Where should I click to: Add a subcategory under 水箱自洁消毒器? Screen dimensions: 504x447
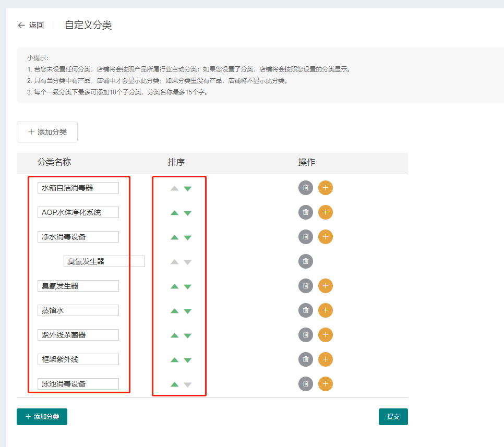pos(325,188)
